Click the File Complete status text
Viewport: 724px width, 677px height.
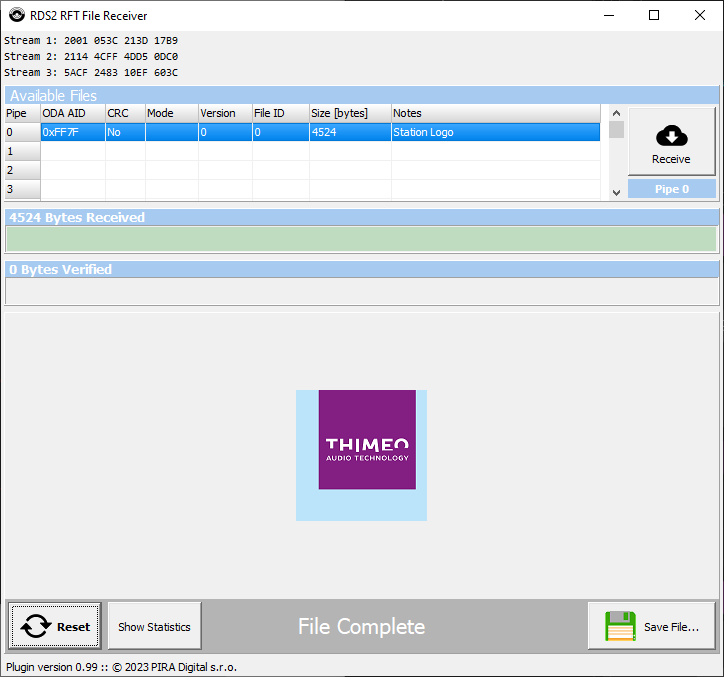point(362,626)
